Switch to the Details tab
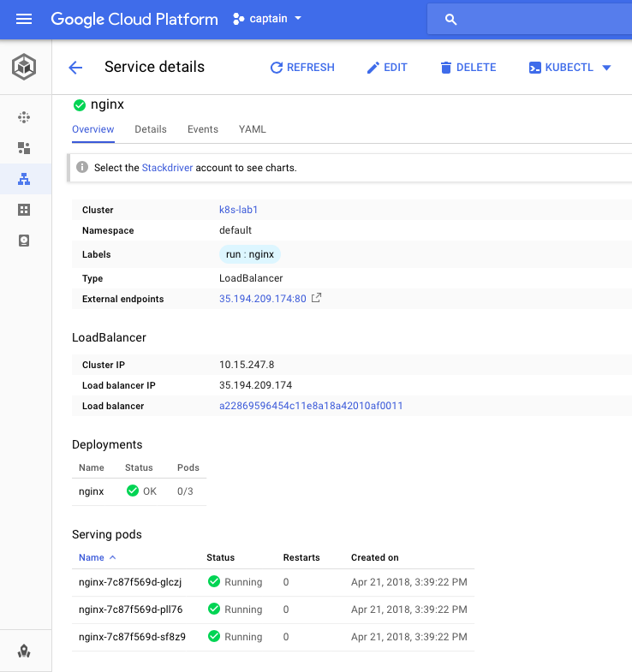The width and height of the screenshot is (632, 672). (x=151, y=129)
